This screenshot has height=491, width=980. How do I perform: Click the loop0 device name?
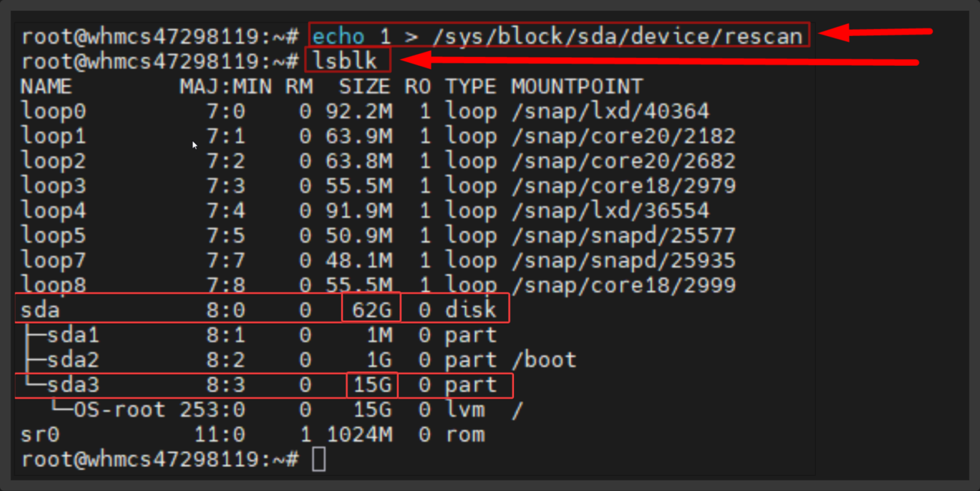(x=54, y=111)
